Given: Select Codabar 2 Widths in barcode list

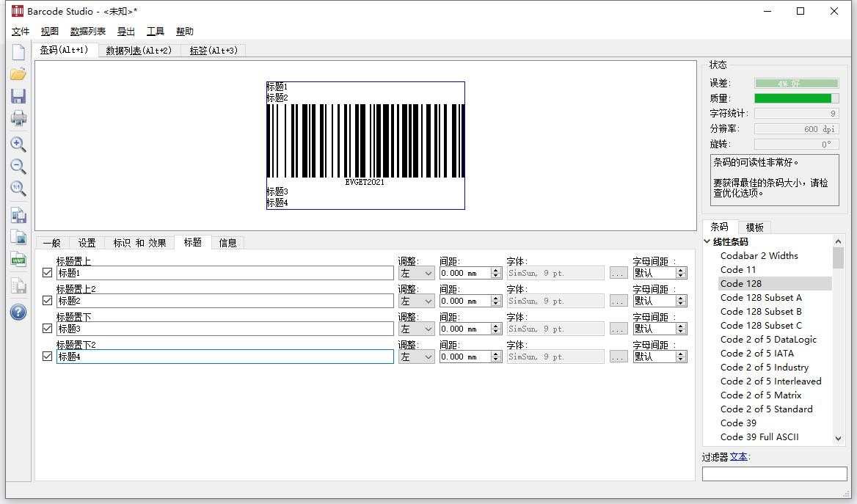Looking at the screenshot, I should pyautogui.click(x=759, y=256).
